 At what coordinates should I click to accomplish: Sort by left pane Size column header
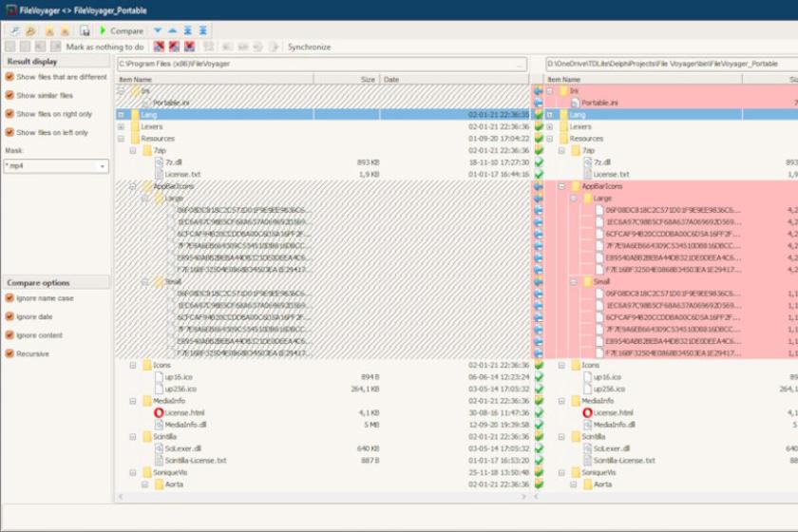click(347, 80)
